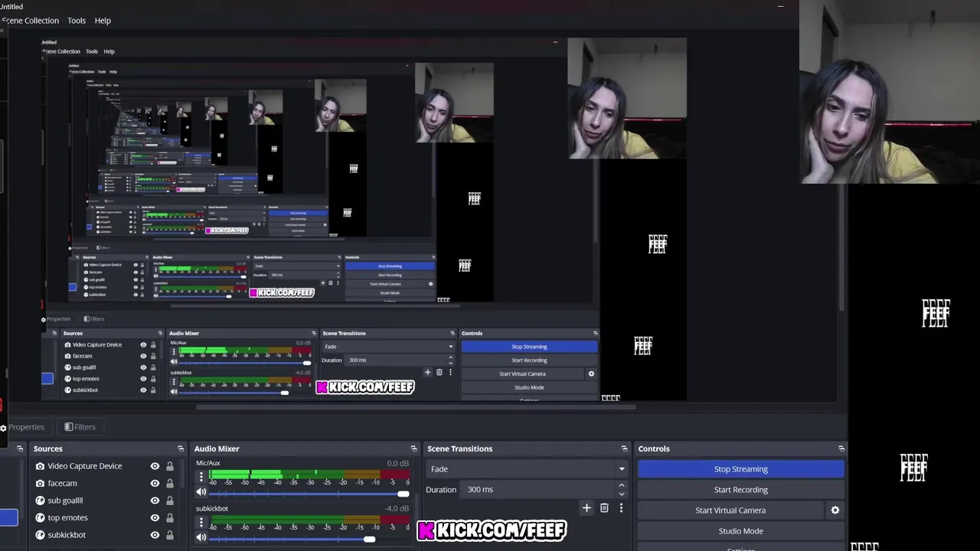Select the sub goallll source name
This screenshot has width=980, height=551.
pyautogui.click(x=65, y=500)
